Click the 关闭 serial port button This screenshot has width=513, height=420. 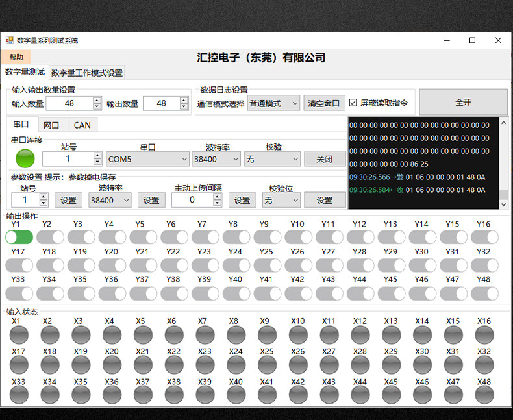point(325,159)
